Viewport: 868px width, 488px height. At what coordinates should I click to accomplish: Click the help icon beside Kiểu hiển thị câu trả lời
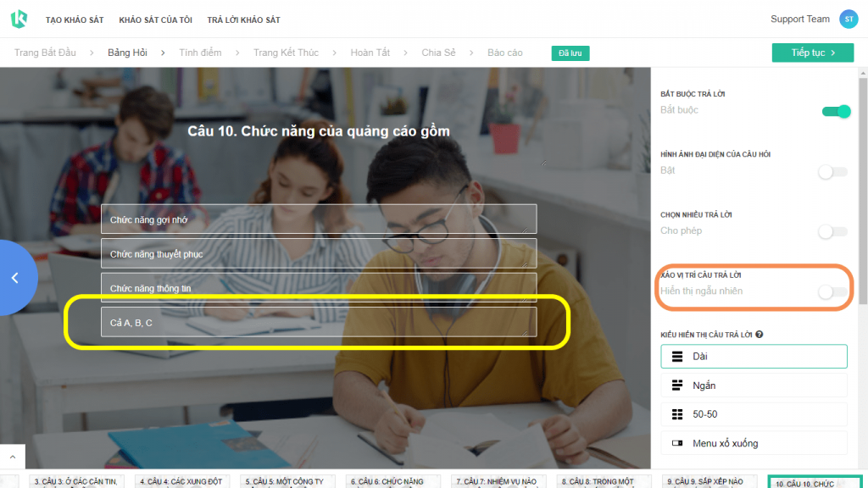(x=759, y=334)
